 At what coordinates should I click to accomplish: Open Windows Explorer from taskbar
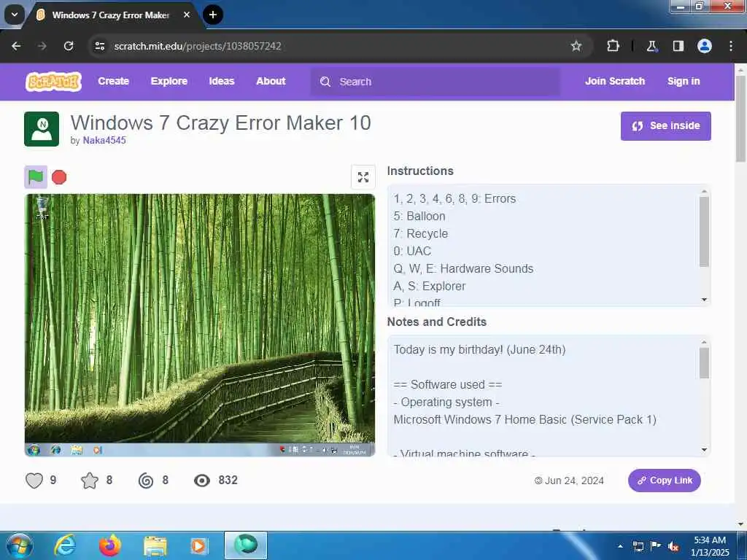coord(155,546)
